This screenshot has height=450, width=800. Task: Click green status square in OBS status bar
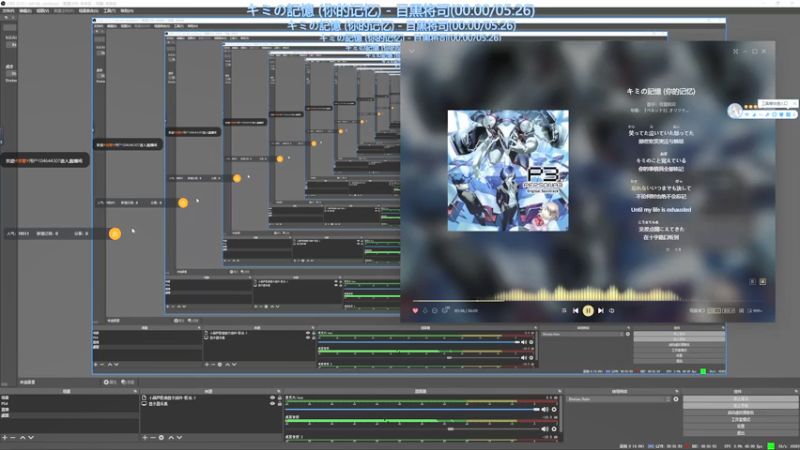tap(771, 446)
